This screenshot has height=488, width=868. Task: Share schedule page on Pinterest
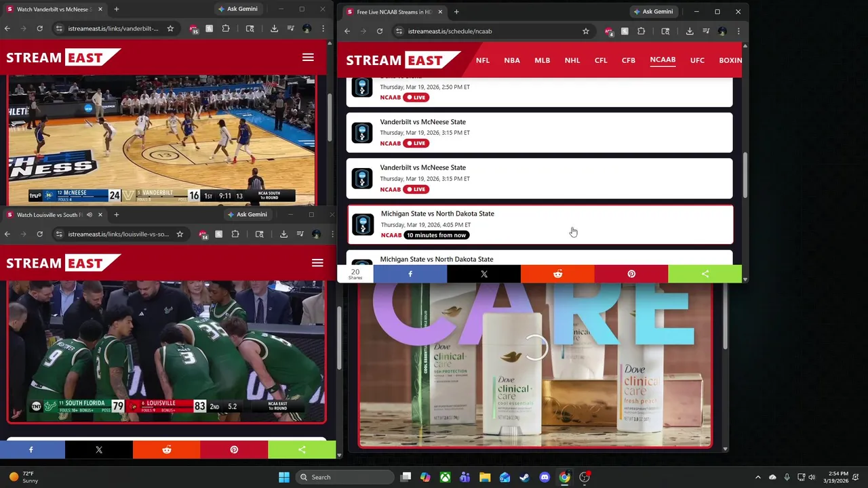pyautogui.click(x=631, y=274)
